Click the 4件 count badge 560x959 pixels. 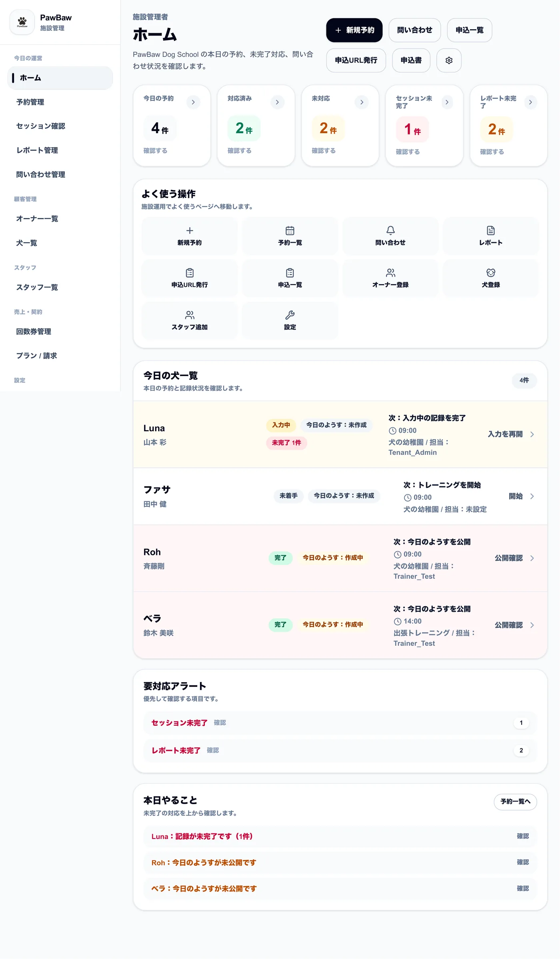click(524, 380)
